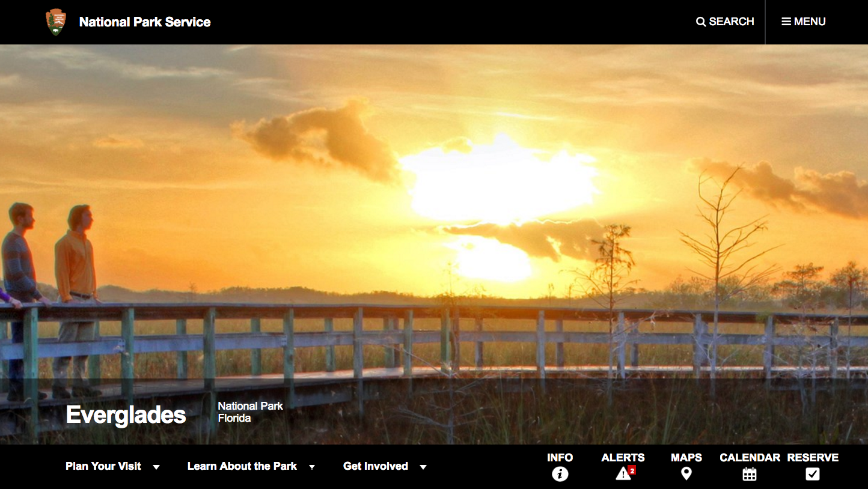
Task: Click the RESERVE label
Action: (813, 458)
